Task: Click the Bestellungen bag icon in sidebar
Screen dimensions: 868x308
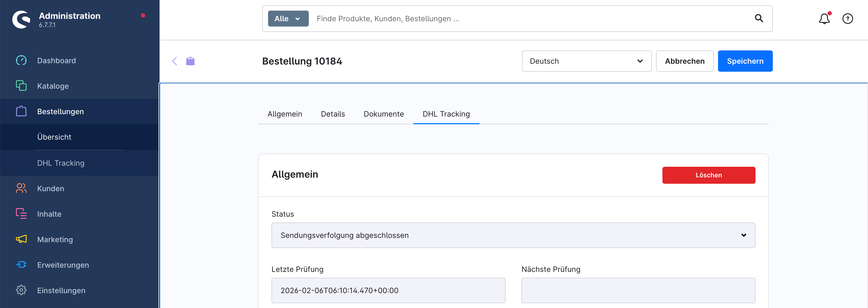Action: pyautogui.click(x=21, y=111)
